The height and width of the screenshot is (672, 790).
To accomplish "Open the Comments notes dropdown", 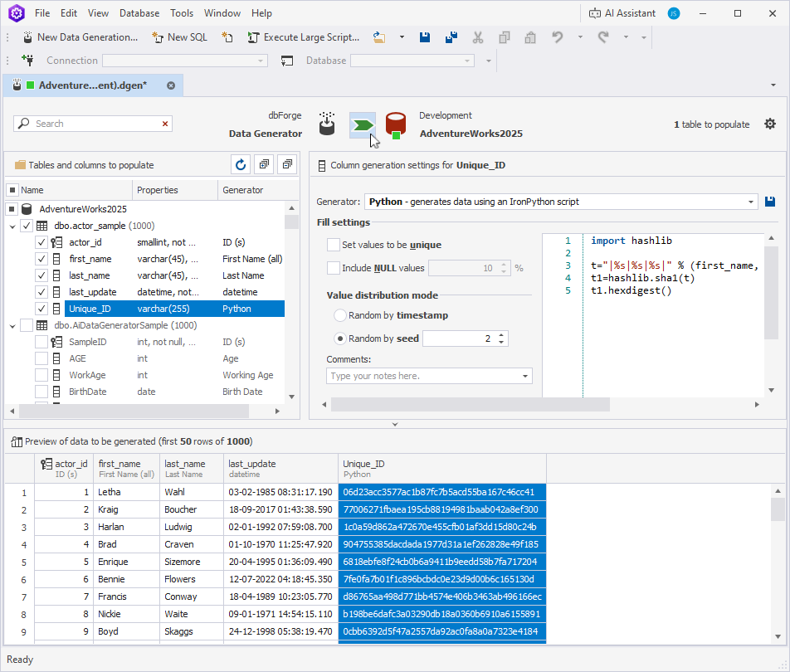I will 525,377.
